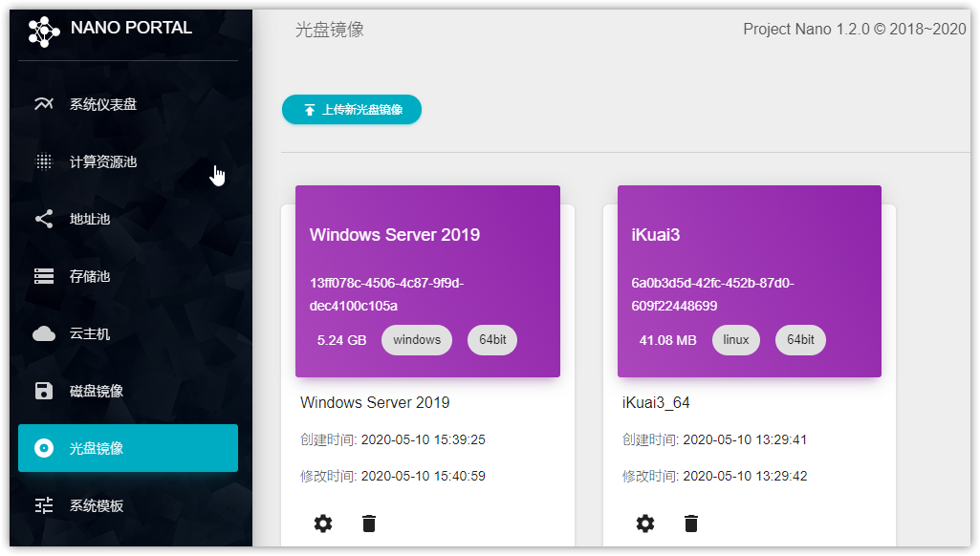Open the 系统模板 sidebar item
980x556 pixels.
tap(97, 505)
